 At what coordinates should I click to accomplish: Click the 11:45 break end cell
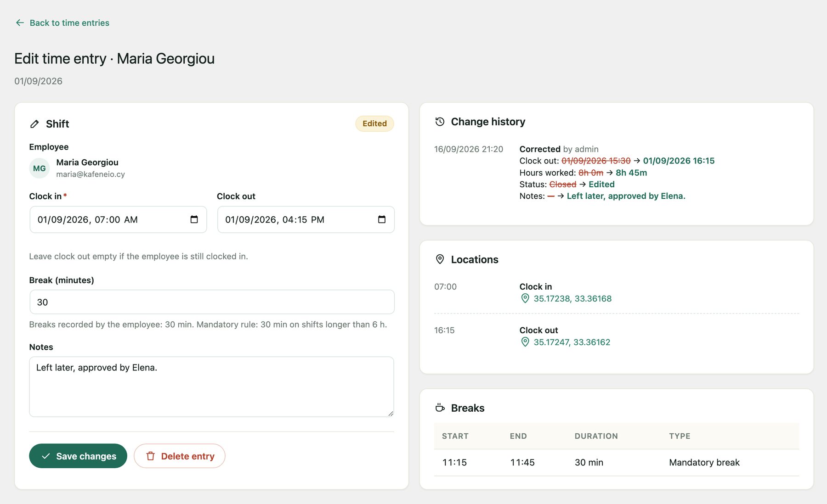[522, 462]
